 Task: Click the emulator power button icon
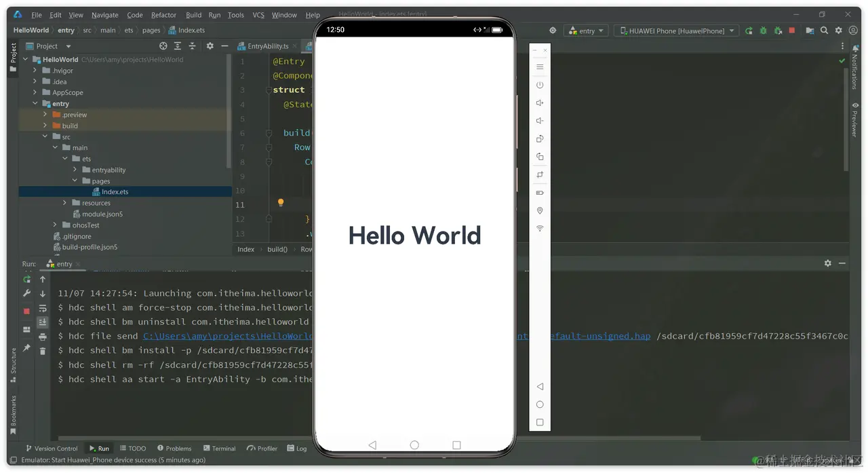[540, 86]
